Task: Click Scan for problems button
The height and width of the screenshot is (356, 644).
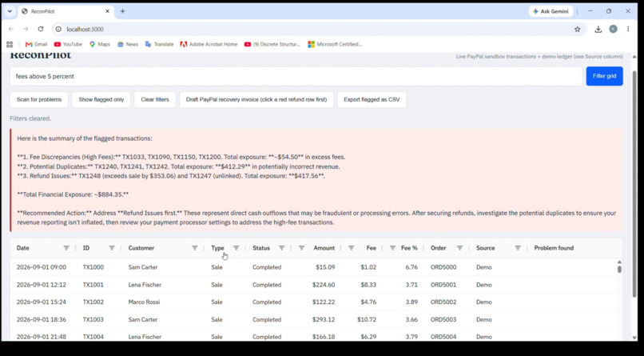Action: pyautogui.click(x=39, y=99)
